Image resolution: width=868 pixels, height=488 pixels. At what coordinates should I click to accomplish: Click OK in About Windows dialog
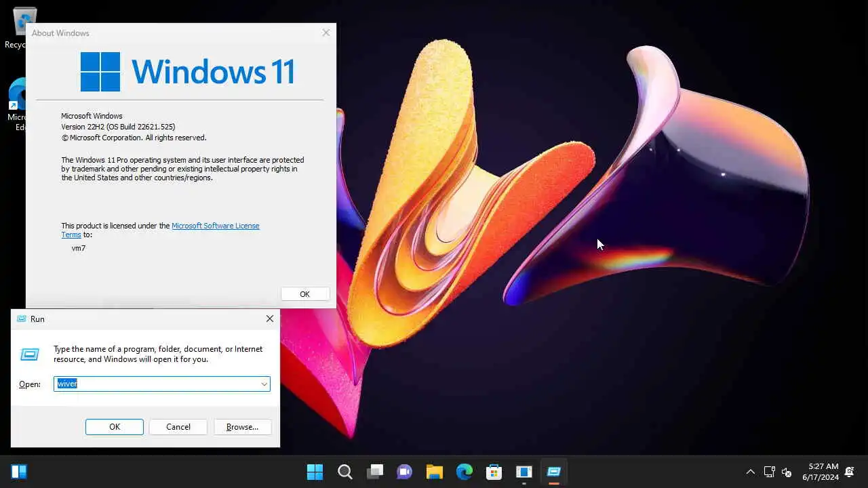pos(305,294)
